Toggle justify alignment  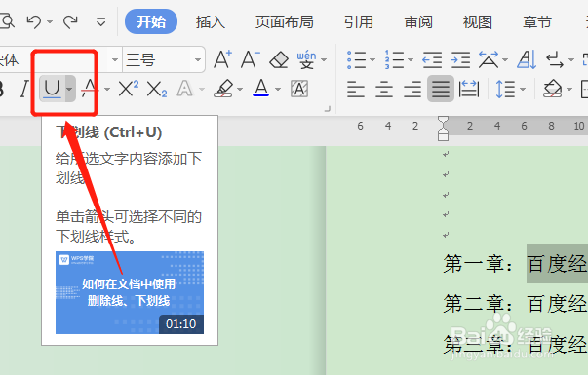point(441,89)
